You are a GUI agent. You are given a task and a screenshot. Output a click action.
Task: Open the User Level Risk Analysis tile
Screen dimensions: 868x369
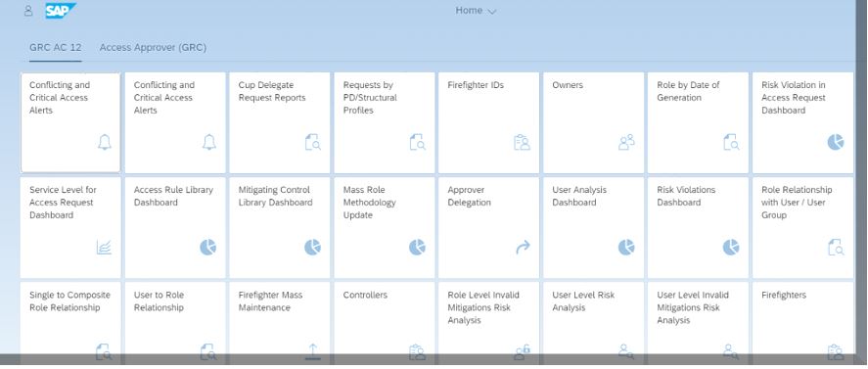click(x=593, y=322)
